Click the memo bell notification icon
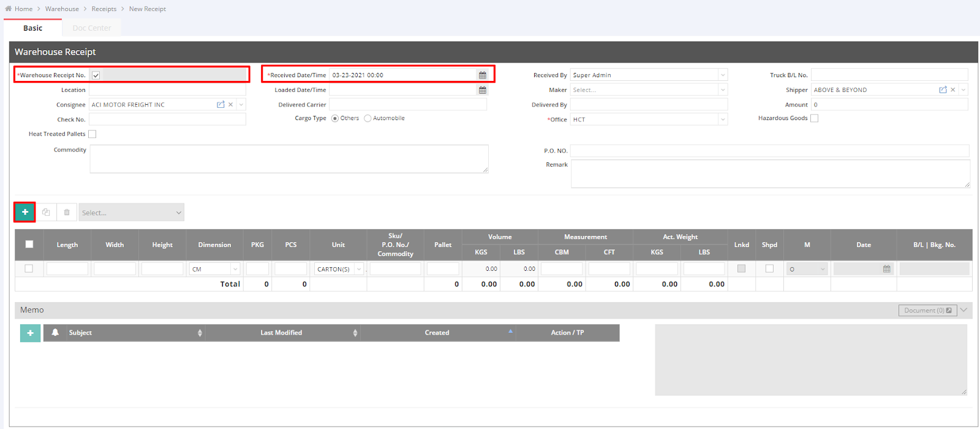The image size is (980, 429). point(55,333)
